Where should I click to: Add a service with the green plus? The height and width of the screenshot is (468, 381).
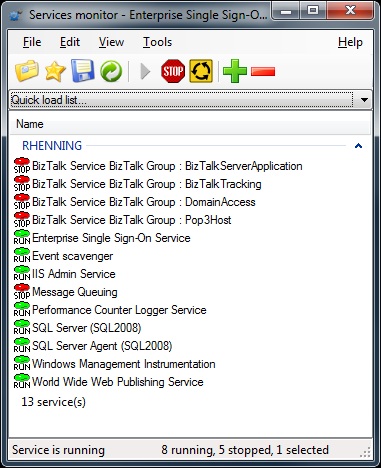click(235, 71)
